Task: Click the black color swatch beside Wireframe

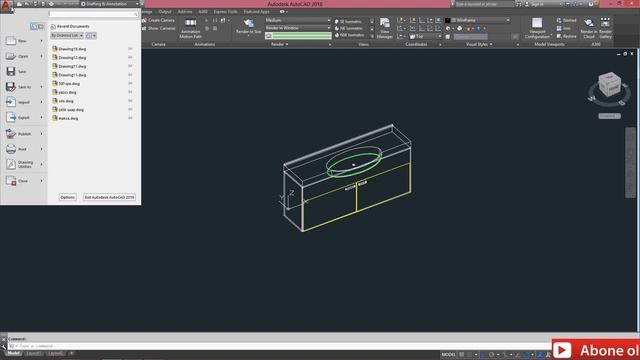Action: 448,20
